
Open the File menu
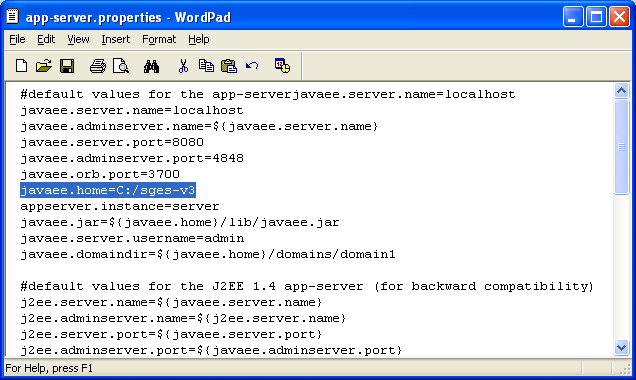point(17,39)
